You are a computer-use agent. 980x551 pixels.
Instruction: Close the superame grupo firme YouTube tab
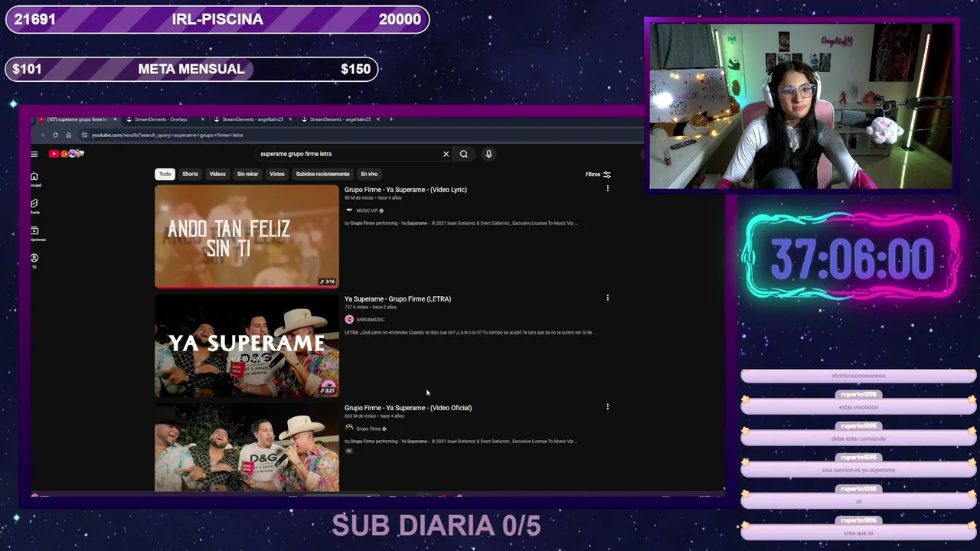pos(115,119)
